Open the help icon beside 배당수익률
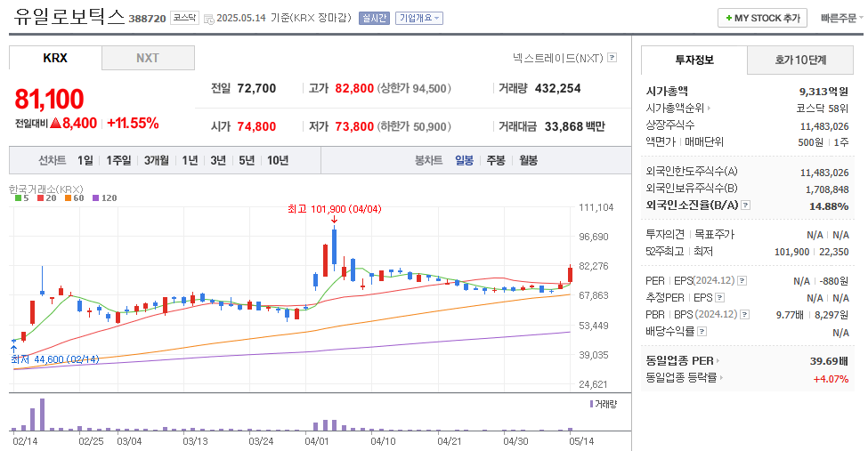868x451 pixels. (x=702, y=332)
